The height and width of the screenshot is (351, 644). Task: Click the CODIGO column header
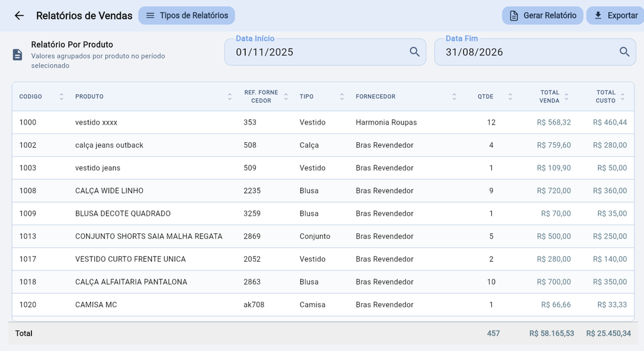pyautogui.click(x=31, y=97)
